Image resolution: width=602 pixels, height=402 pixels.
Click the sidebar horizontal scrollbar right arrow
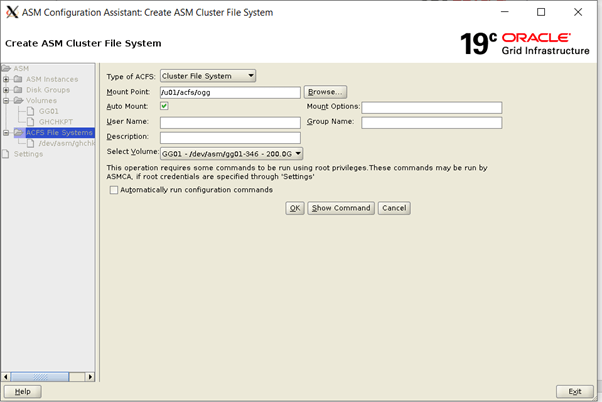click(91, 376)
